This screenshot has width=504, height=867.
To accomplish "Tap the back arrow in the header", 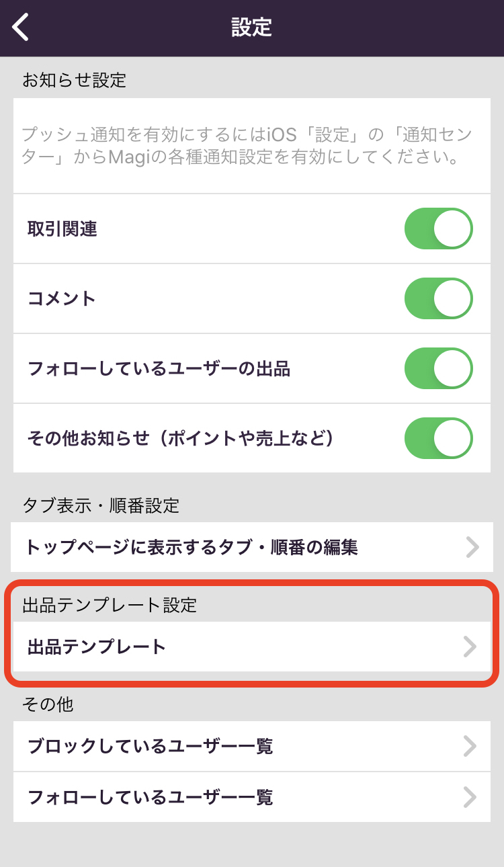I will point(22,28).
